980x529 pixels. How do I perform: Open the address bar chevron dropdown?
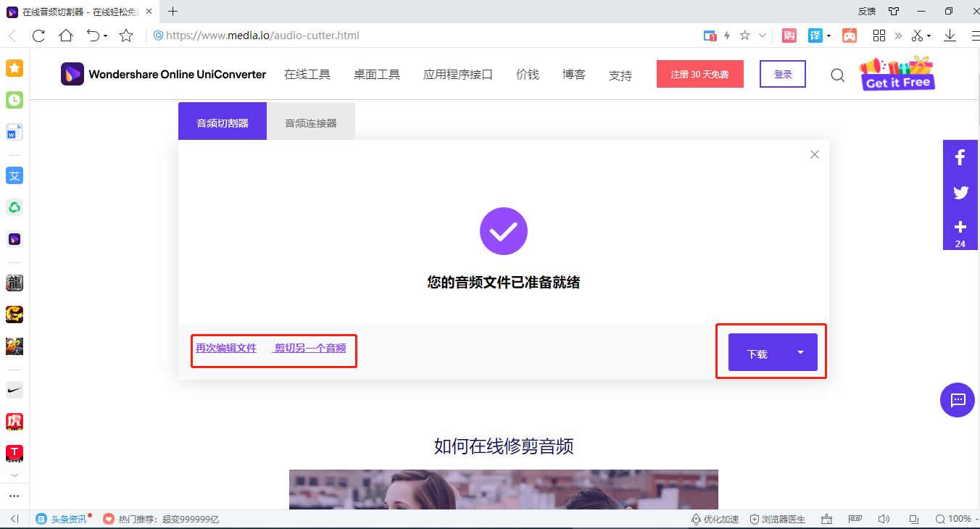tap(763, 35)
